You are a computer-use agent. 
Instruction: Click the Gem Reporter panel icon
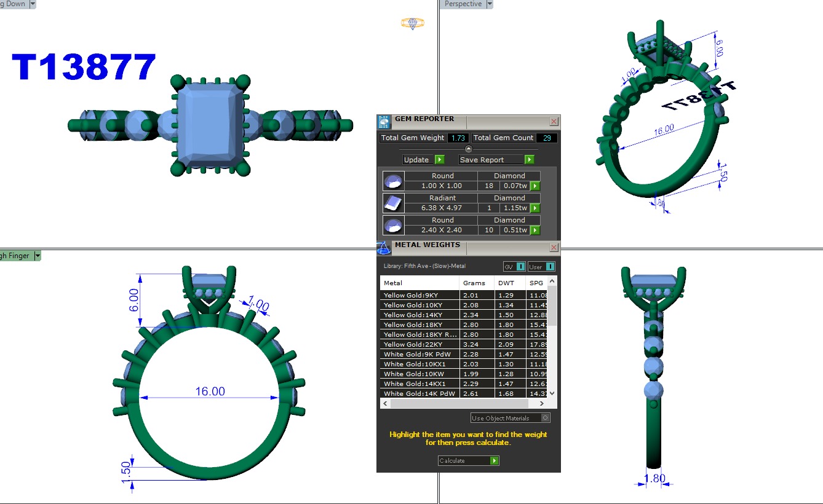(x=384, y=121)
